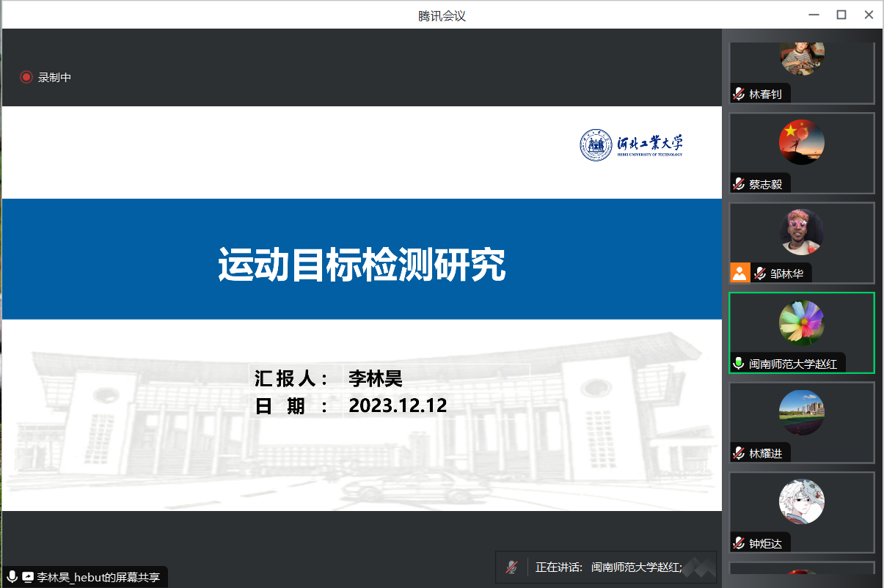Click the 李林昊_hebut的屏幕共享 label
The height and width of the screenshot is (588, 884).
point(98,577)
